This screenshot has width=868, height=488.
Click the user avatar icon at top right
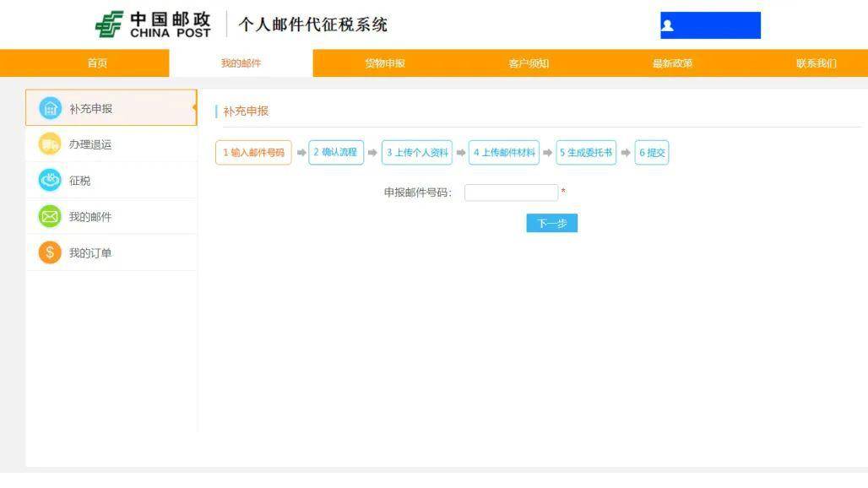(x=668, y=25)
